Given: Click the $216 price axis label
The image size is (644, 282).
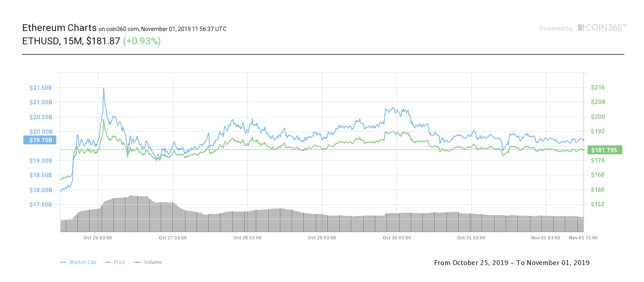Looking at the screenshot, I should point(598,87).
